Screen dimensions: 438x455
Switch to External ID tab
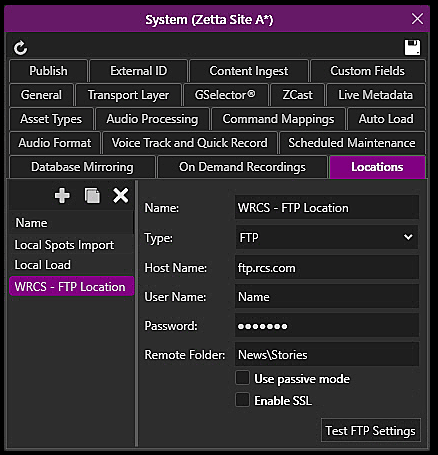[x=139, y=71]
